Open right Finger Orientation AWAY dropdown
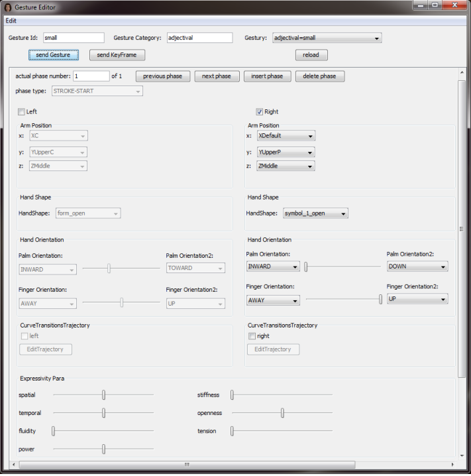 point(273,300)
